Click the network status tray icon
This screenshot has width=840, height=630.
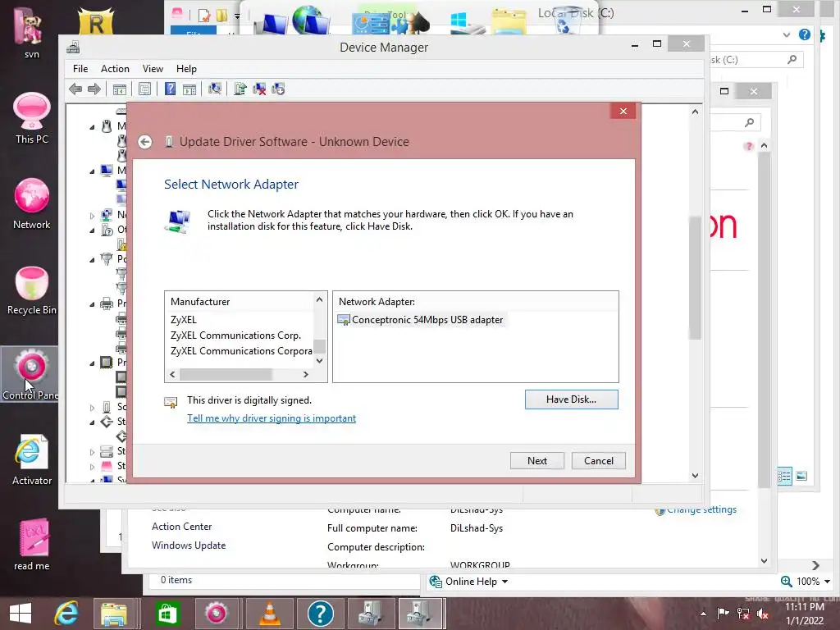(x=743, y=614)
